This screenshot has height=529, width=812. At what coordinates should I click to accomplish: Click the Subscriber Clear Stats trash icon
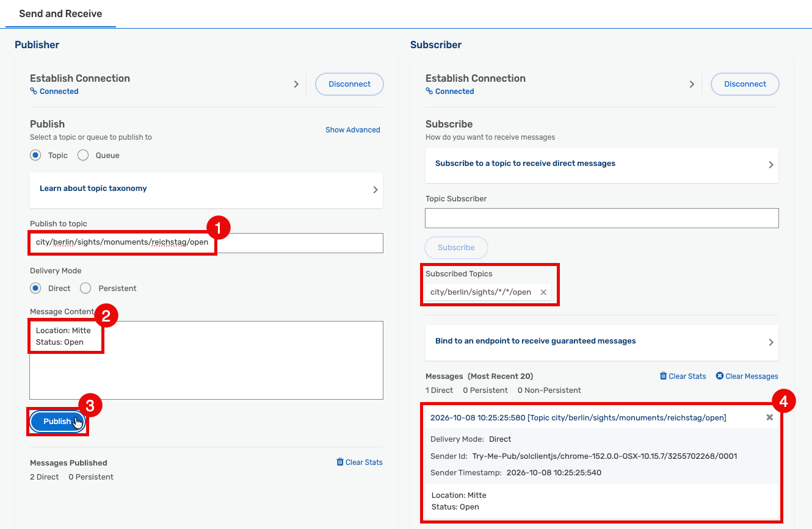click(663, 376)
